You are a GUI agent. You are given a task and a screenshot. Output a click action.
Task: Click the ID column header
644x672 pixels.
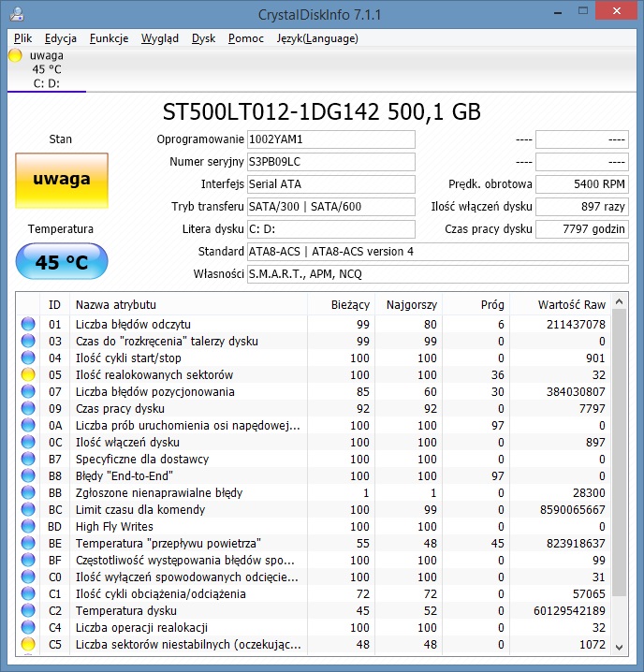coord(54,305)
